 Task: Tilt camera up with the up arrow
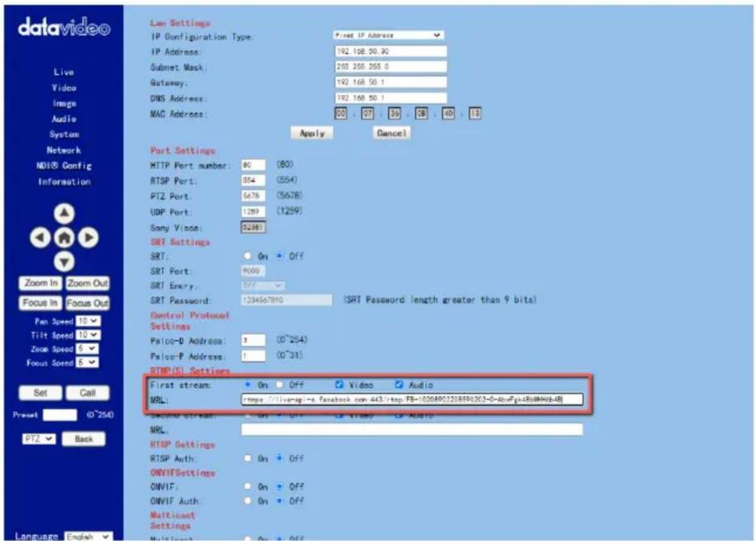tap(64, 213)
